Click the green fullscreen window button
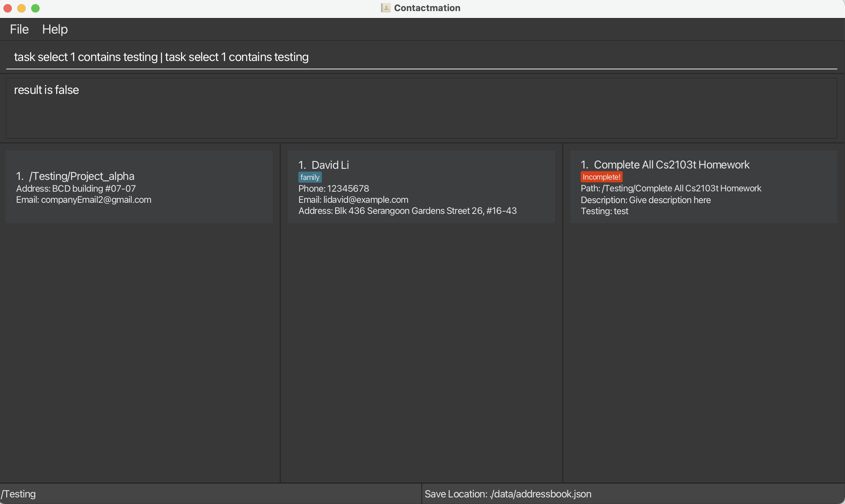845x504 pixels. tap(35, 8)
